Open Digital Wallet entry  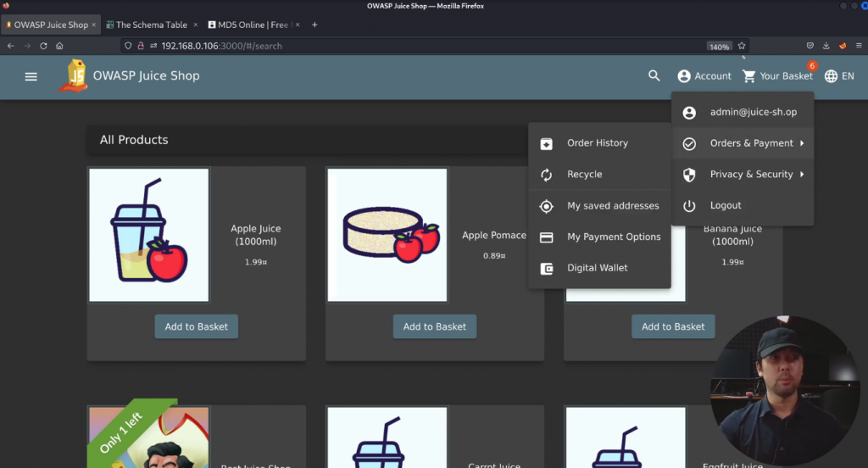(x=599, y=268)
